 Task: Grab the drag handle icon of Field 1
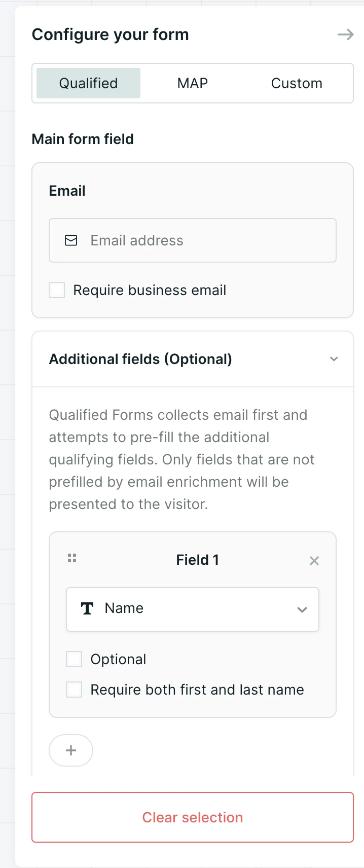72,558
